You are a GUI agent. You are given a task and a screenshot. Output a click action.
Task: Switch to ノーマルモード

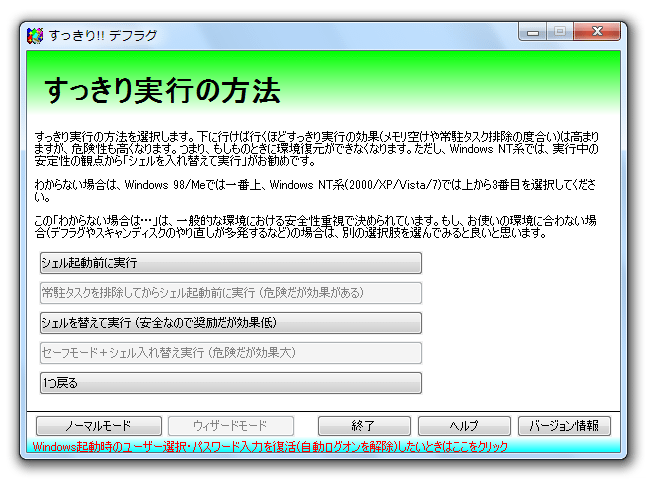99,426
